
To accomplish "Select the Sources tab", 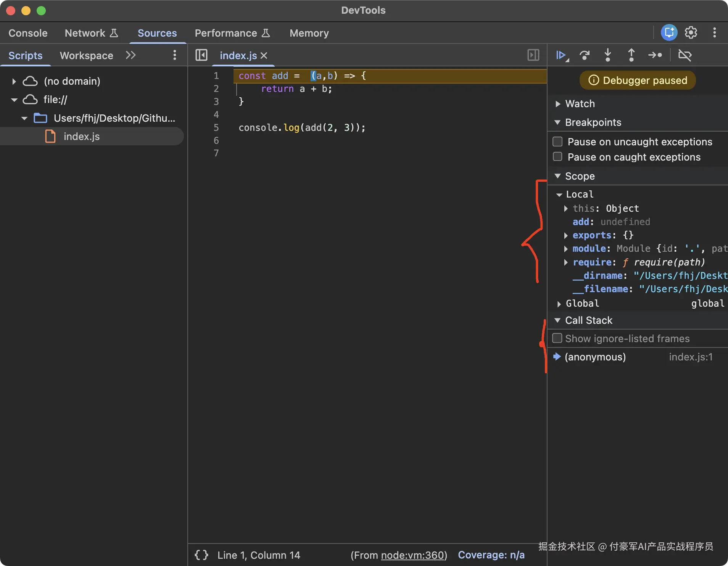I will [x=157, y=33].
